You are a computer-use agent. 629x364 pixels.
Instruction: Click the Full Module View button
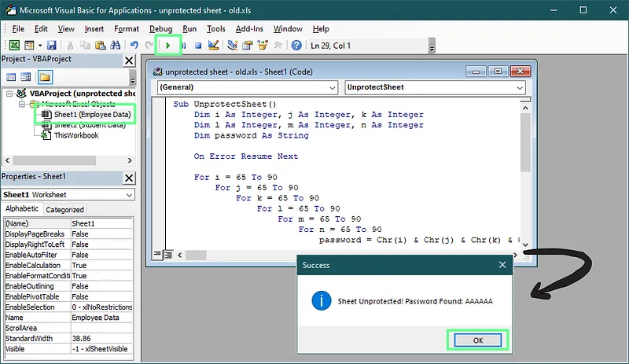click(168, 255)
